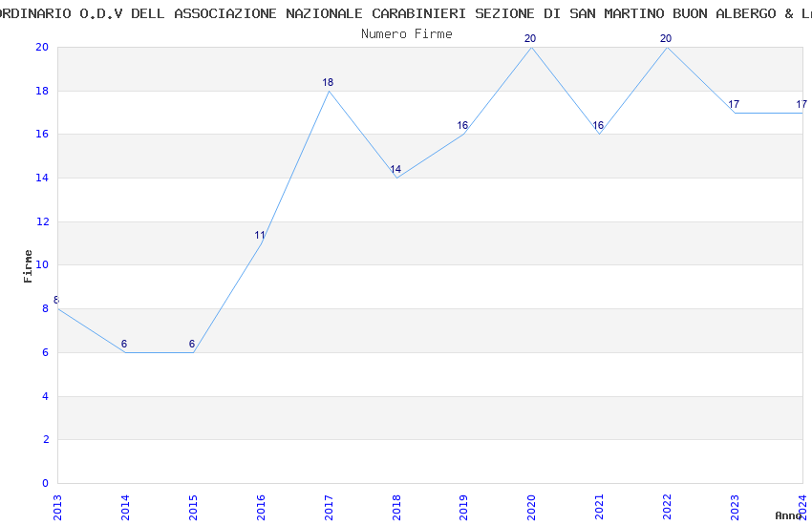Image resolution: width=812 pixels, height=525 pixels.
Task: Click the 2021 x-axis year label
Action: click(600, 507)
